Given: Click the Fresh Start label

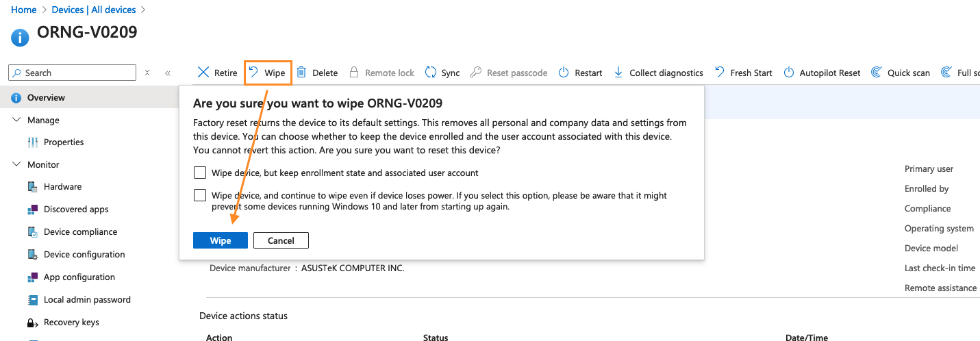Looking at the screenshot, I should (751, 73).
